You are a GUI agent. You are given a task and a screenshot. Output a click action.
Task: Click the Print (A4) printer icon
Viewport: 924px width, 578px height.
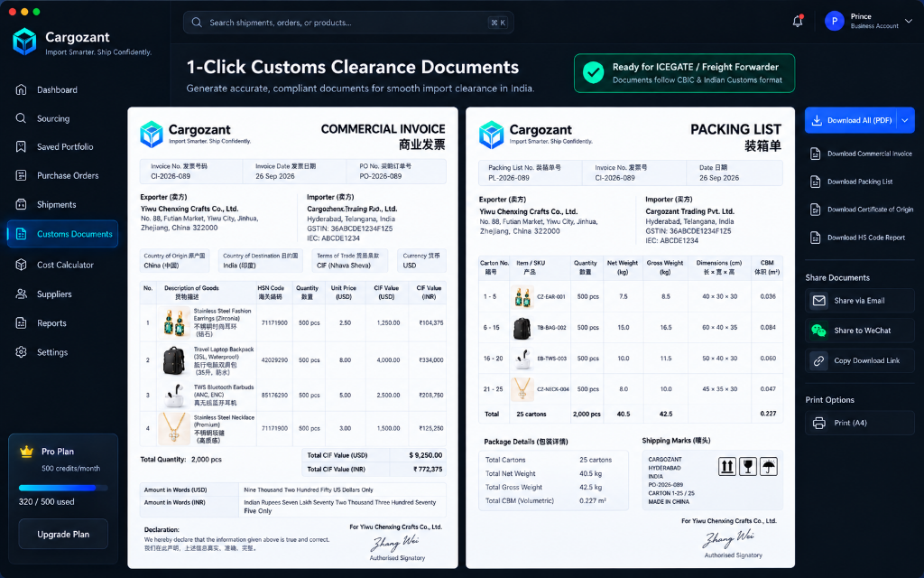(x=819, y=423)
